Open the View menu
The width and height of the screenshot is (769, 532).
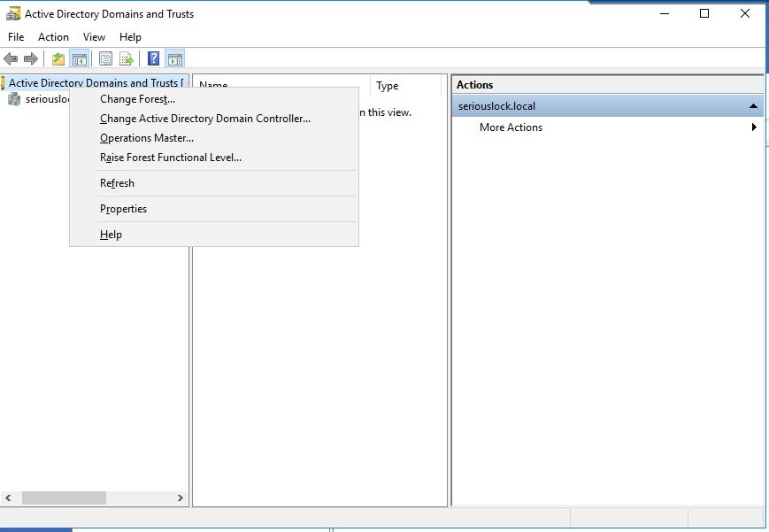94,37
